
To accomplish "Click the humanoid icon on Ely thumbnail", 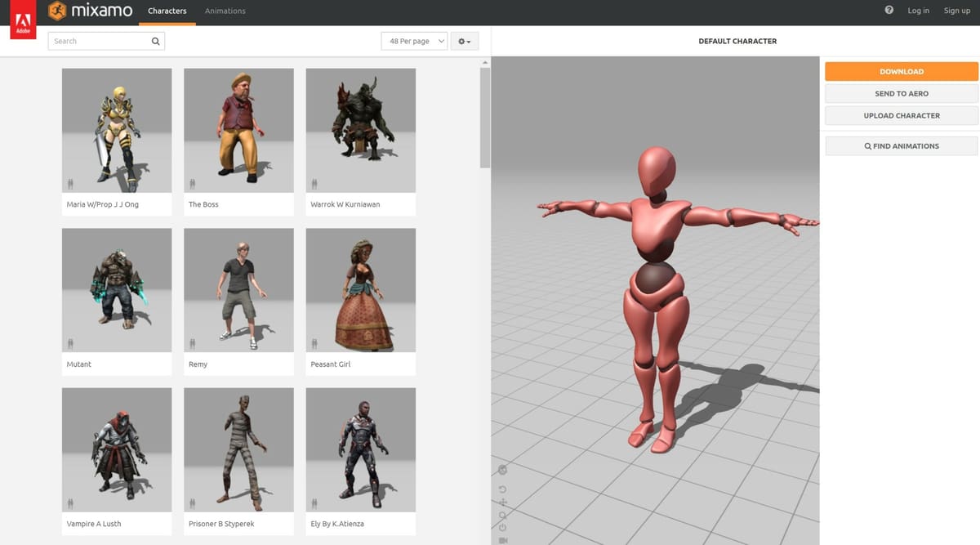I will (314, 503).
